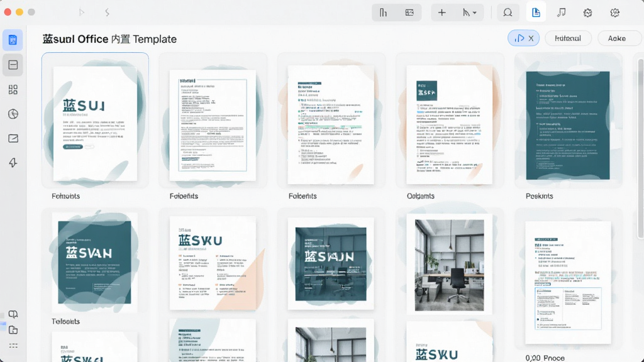
Task: Click the "Tofeents" template label
Action: (x=65, y=321)
